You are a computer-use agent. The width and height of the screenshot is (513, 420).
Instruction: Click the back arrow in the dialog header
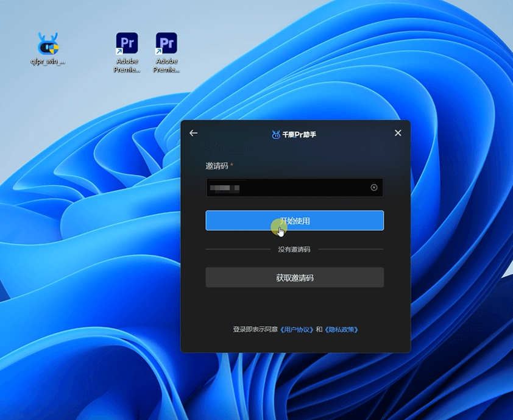[x=194, y=133]
